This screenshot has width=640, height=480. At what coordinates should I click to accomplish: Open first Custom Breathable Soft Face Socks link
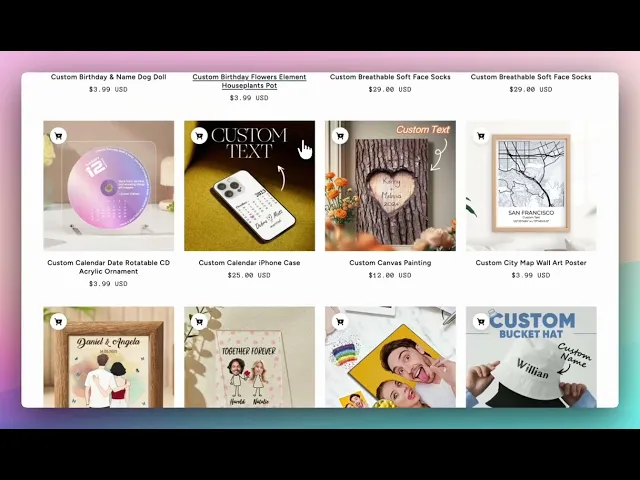click(x=390, y=77)
